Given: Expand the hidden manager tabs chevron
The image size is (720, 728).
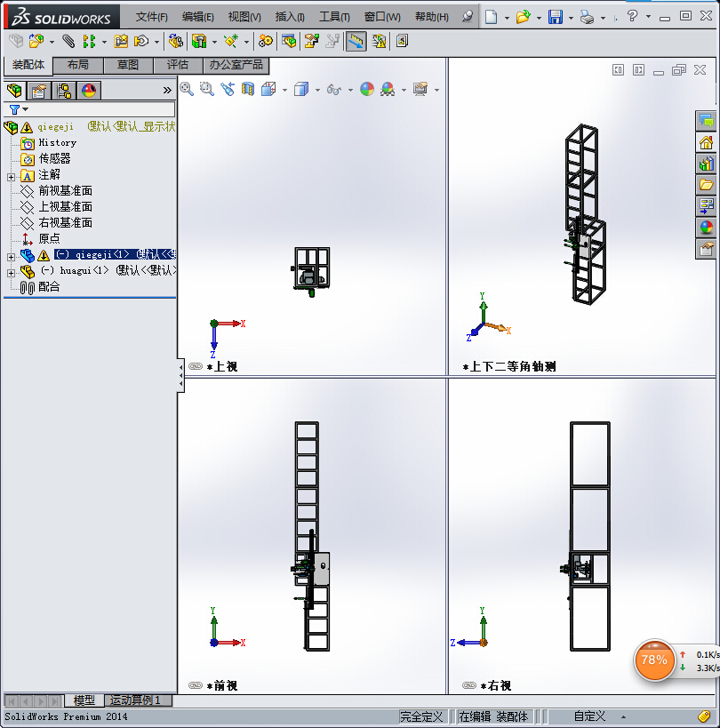Looking at the screenshot, I should 167,91.
